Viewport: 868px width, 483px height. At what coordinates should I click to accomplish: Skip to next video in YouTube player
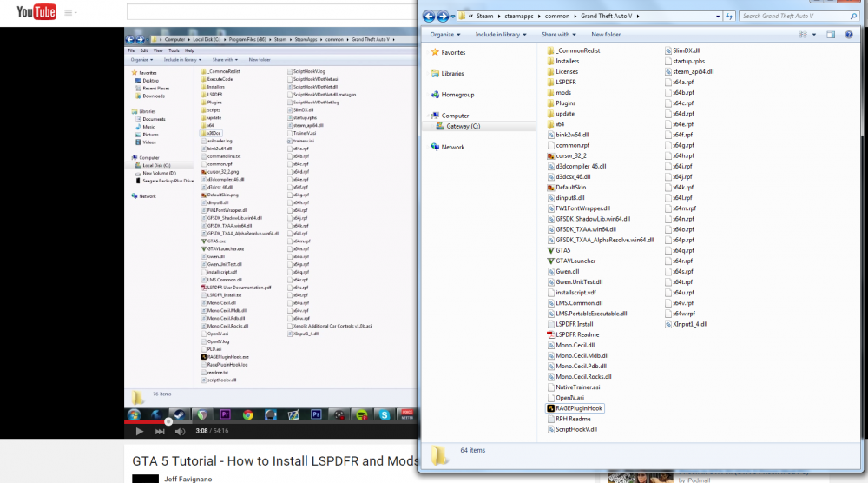tap(160, 431)
